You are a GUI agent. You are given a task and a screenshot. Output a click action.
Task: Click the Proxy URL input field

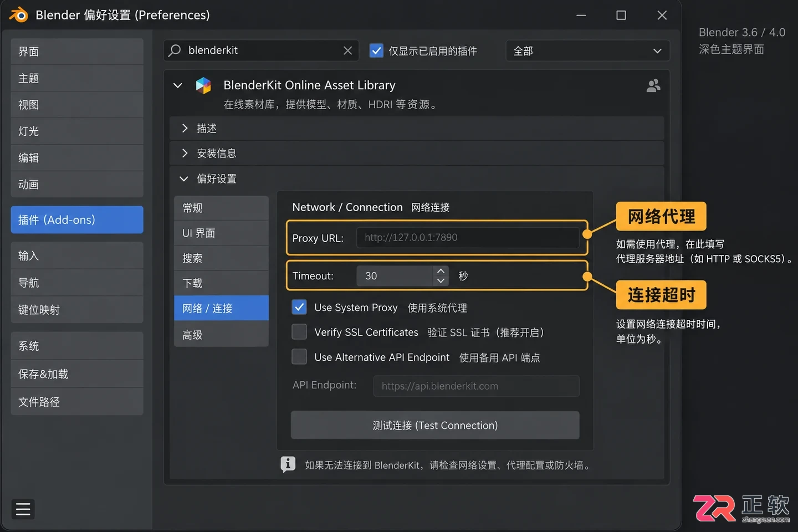click(468, 237)
